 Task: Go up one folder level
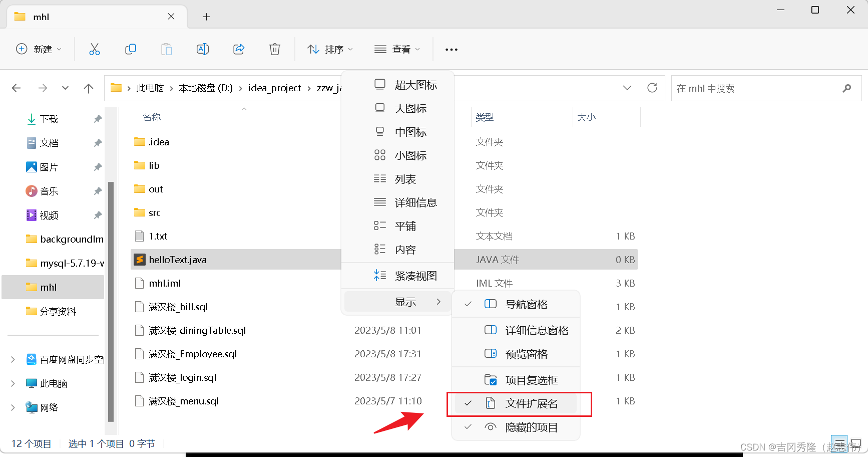[89, 88]
